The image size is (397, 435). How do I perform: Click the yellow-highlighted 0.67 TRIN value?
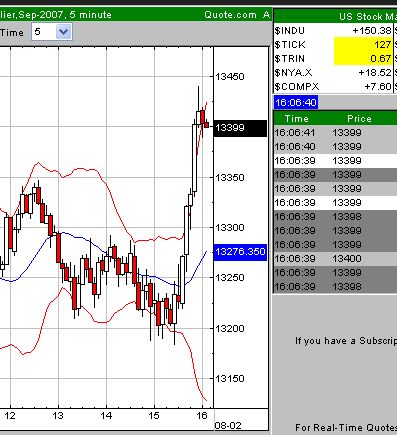(363, 59)
